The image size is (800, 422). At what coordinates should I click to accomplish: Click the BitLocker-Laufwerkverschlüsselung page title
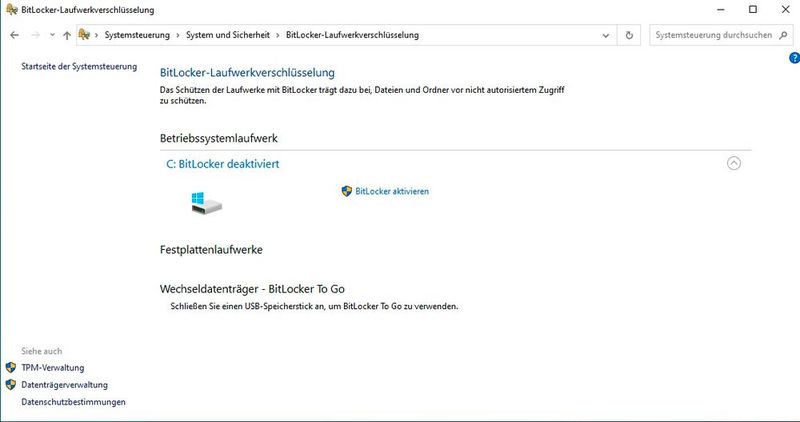pos(247,73)
